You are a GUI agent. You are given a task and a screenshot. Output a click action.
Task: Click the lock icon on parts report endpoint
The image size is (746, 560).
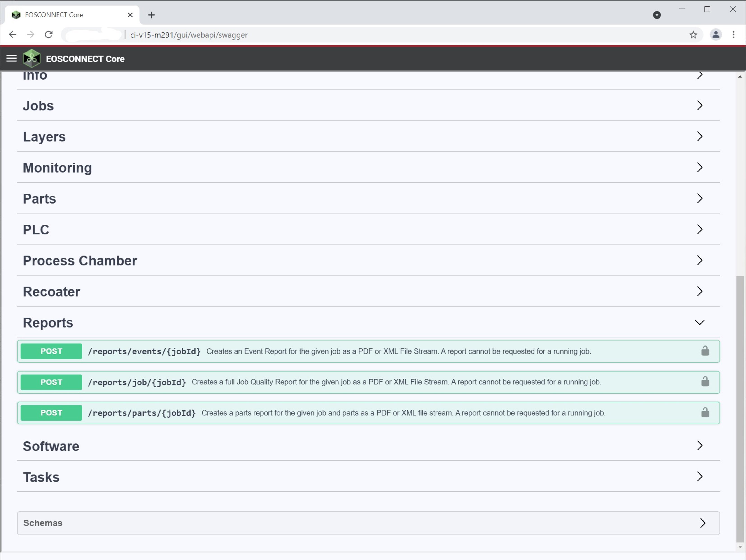click(x=706, y=412)
